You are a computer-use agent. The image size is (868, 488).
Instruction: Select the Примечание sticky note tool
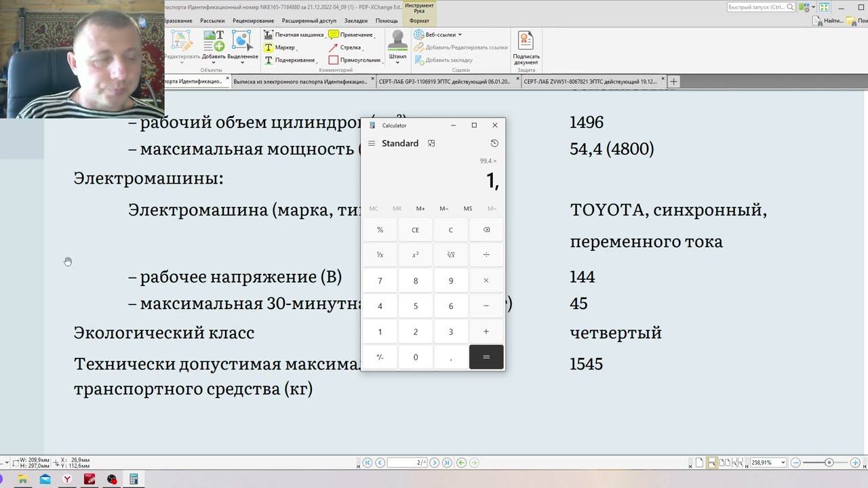click(x=351, y=35)
